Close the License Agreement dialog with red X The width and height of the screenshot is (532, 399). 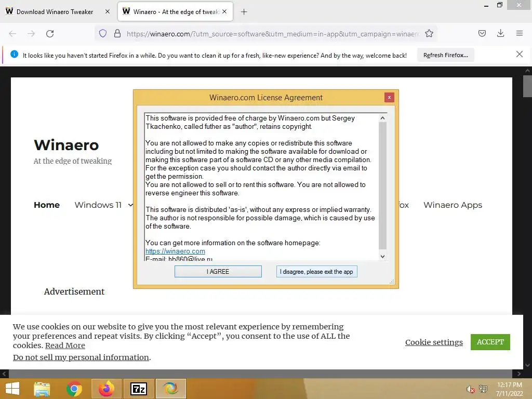tap(389, 97)
